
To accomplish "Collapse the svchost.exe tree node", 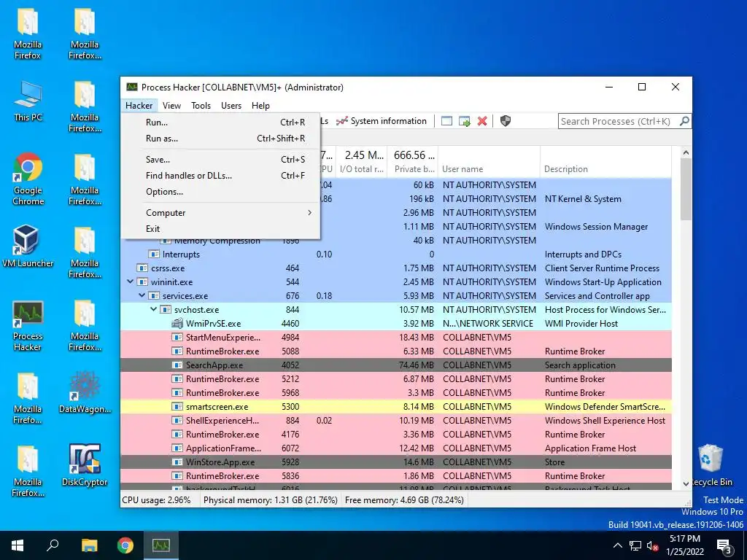I will 153,309.
